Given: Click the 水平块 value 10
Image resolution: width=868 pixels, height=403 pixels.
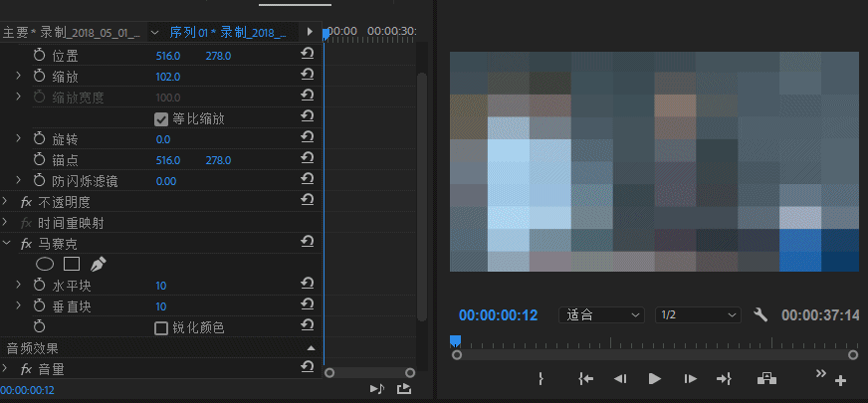Looking at the screenshot, I should click(x=161, y=286).
